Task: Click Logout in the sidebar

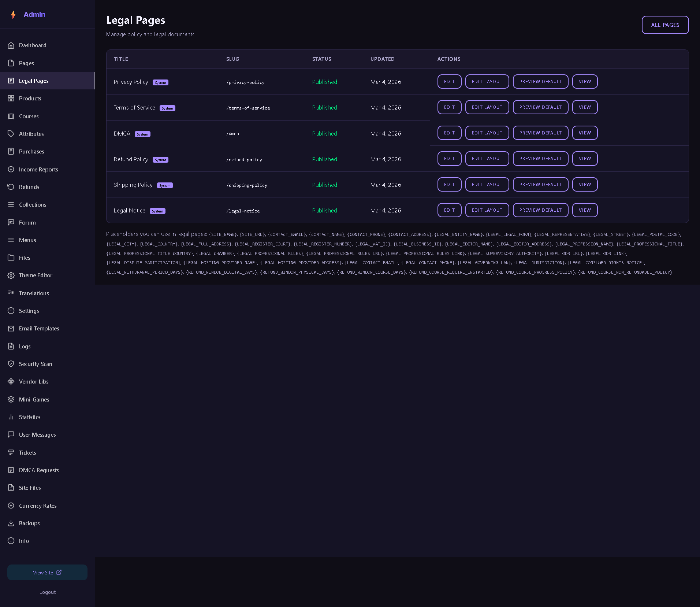Action: coord(48,592)
